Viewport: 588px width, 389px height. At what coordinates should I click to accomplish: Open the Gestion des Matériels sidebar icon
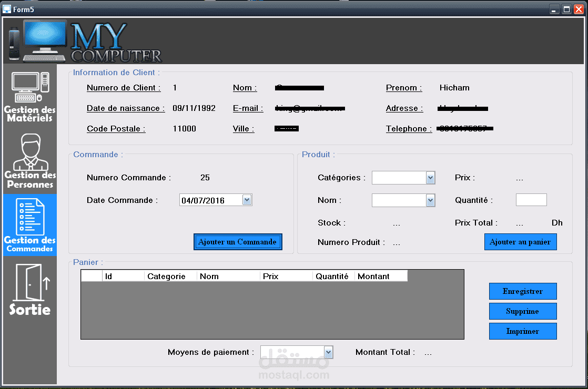[29, 96]
